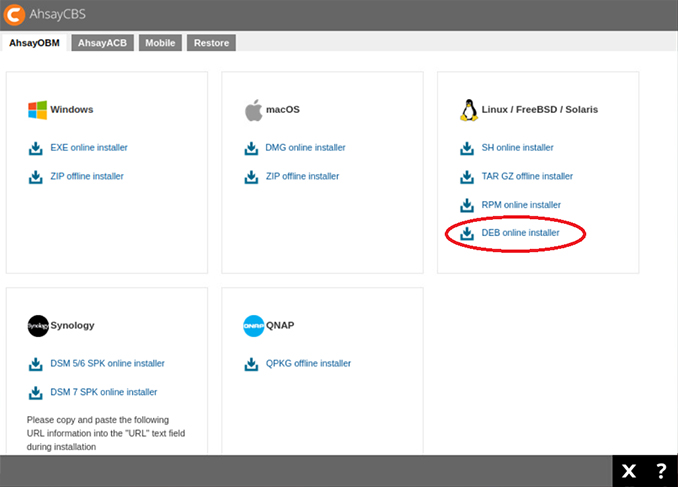The height and width of the screenshot is (487, 678).
Task: Click the "Please copy and paste" URL note
Action: point(106,433)
